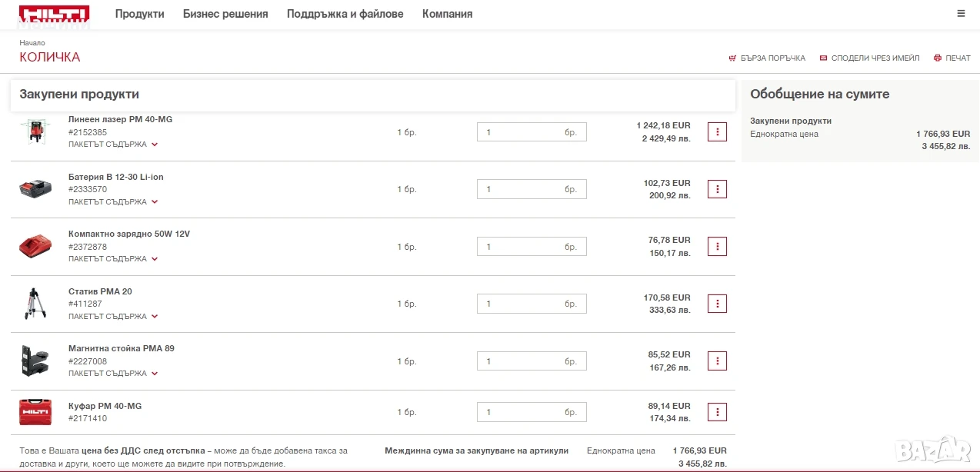Expand package contents for Батерия B 12-30 Li-ion
This screenshot has height=472, width=980.
click(113, 202)
